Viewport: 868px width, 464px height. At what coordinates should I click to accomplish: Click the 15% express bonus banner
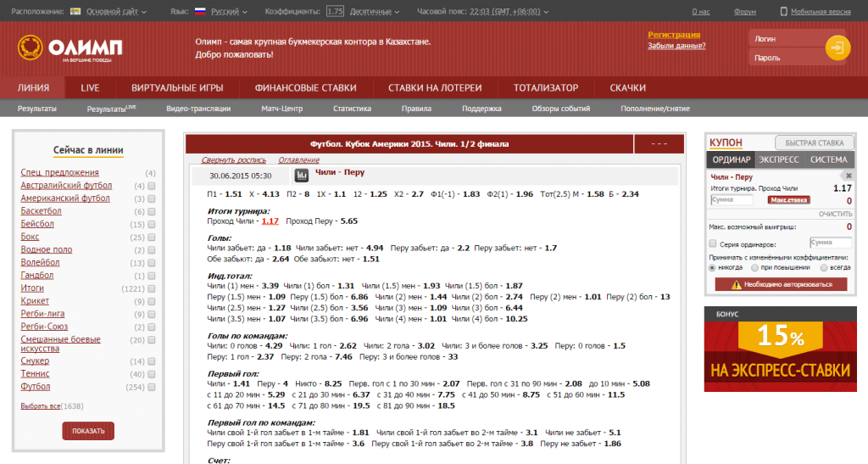[x=780, y=356]
